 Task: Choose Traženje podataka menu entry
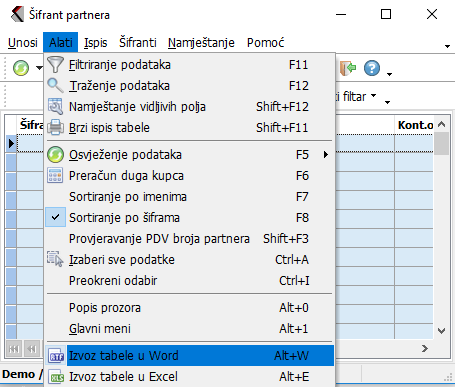coord(190,86)
